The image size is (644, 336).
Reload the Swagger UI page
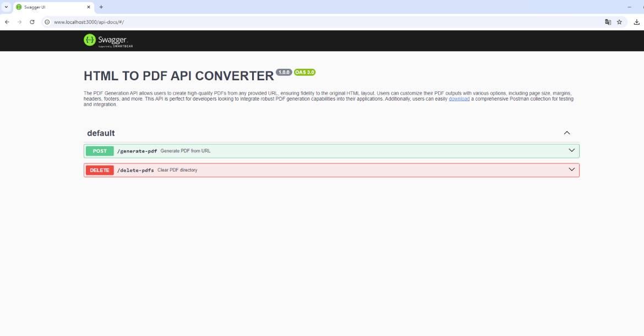click(32, 22)
